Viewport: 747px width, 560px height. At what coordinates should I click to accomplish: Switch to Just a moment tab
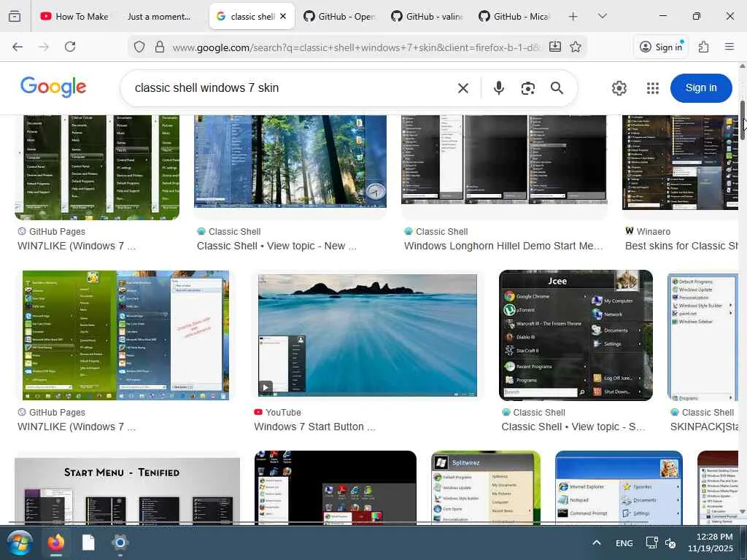pyautogui.click(x=159, y=16)
